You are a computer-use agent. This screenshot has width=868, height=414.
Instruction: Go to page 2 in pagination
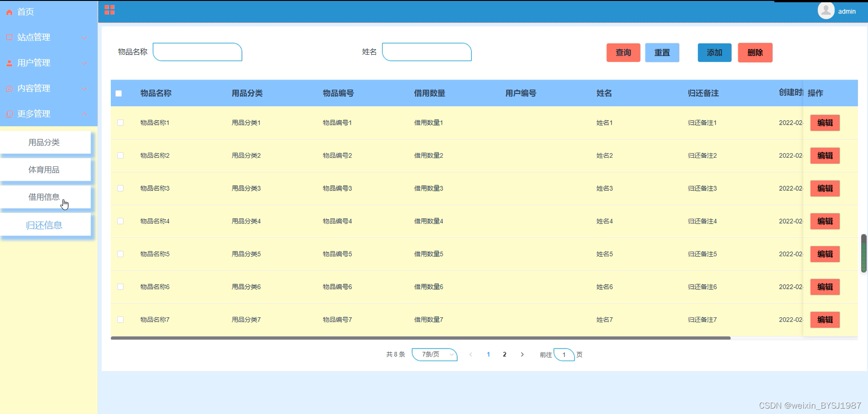(505, 355)
